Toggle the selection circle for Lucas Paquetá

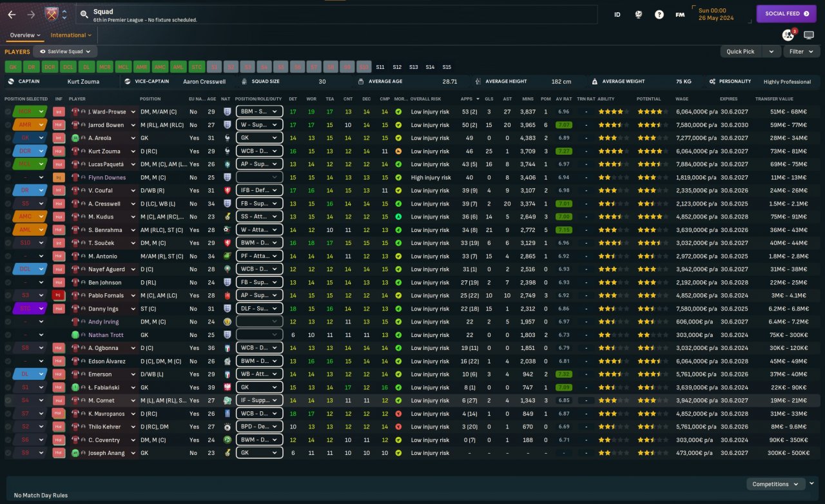(x=7, y=164)
